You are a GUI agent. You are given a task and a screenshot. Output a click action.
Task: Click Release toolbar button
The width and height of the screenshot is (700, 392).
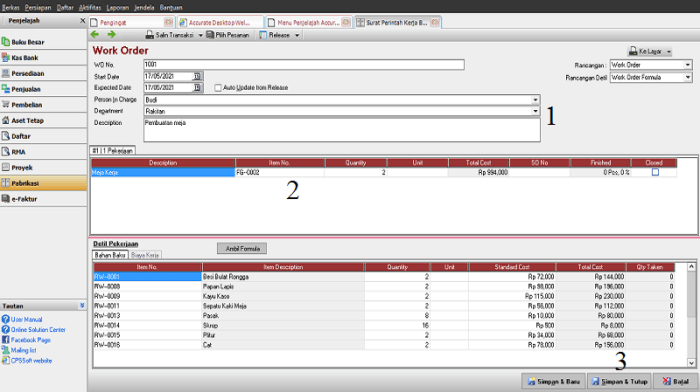(x=275, y=35)
